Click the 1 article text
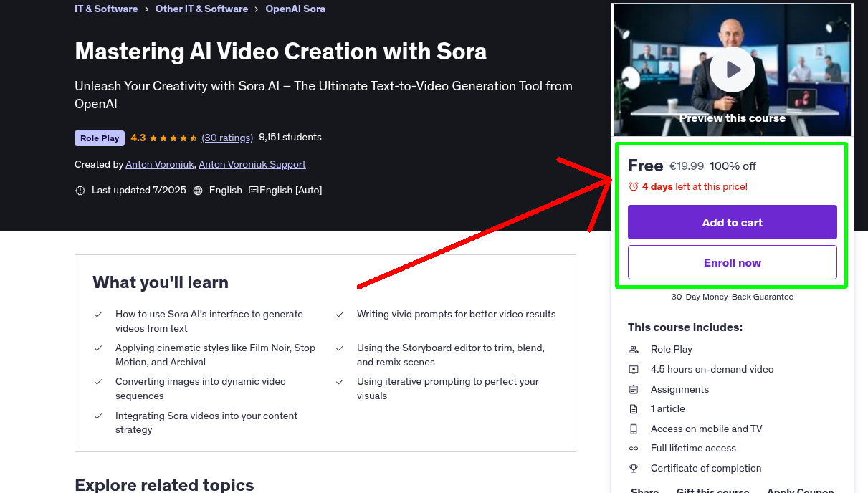The width and height of the screenshot is (868, 493). 668,408
